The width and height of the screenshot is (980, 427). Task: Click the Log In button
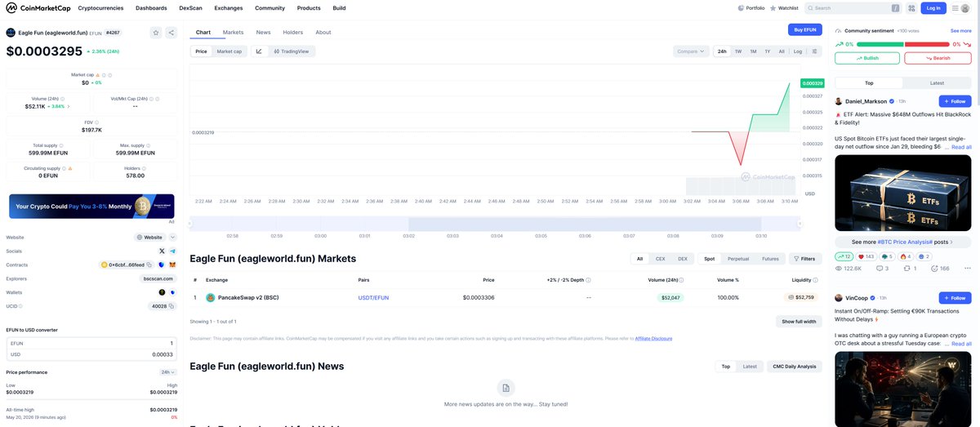(x=933, y=8)
